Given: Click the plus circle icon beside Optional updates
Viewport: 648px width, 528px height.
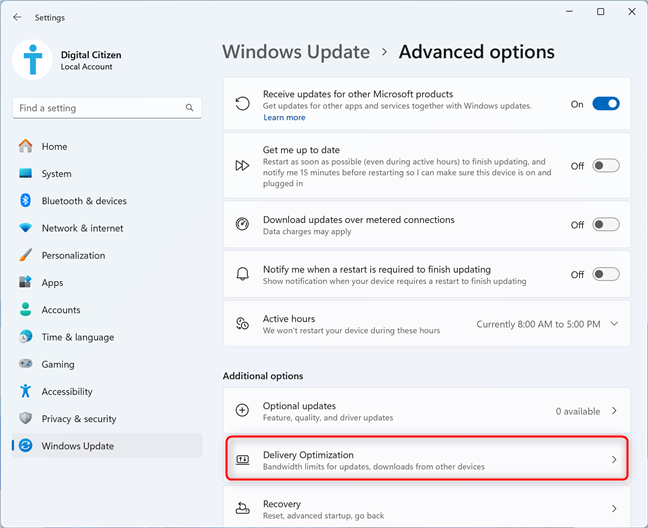Looking at the screenshot, I should [x=242, y=410].
